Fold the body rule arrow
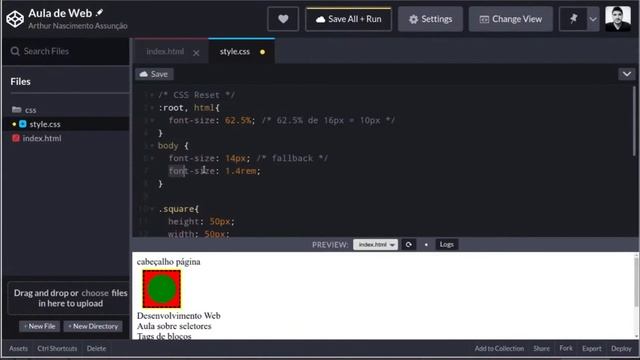640x360 pixels. (x=152, y=146)
